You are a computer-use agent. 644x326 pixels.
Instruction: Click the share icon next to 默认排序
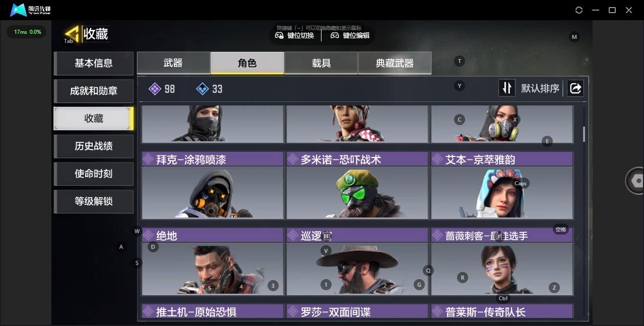(x=575, y=88)
